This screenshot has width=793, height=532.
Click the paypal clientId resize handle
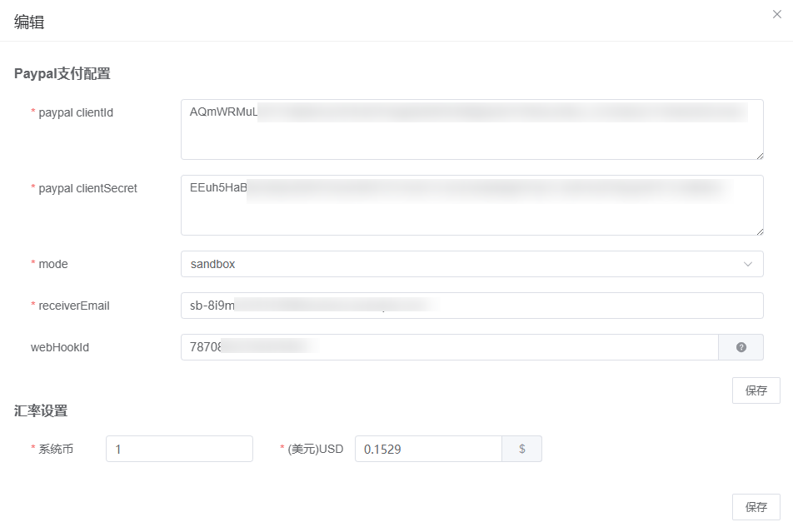tap(760, 156)
